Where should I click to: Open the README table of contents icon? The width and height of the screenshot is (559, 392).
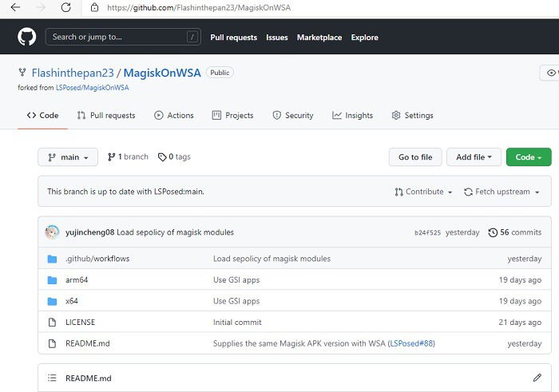(52, 378)
